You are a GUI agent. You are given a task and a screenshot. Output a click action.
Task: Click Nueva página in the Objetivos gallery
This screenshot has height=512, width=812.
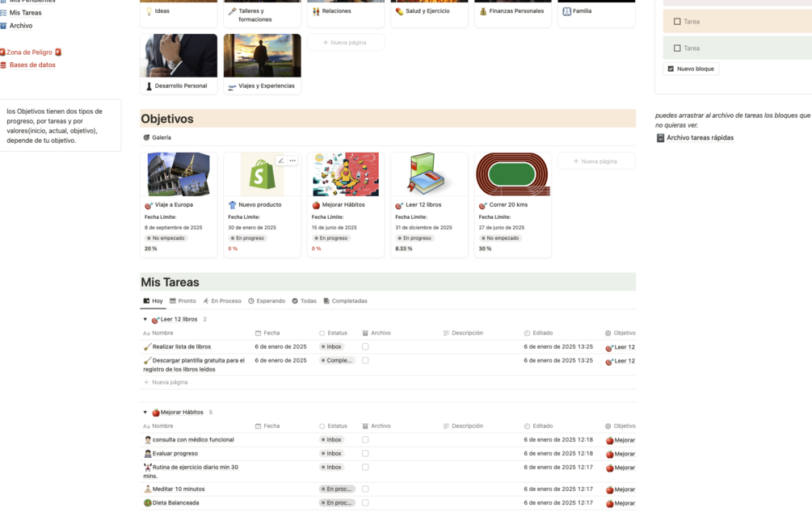point(596,161)
